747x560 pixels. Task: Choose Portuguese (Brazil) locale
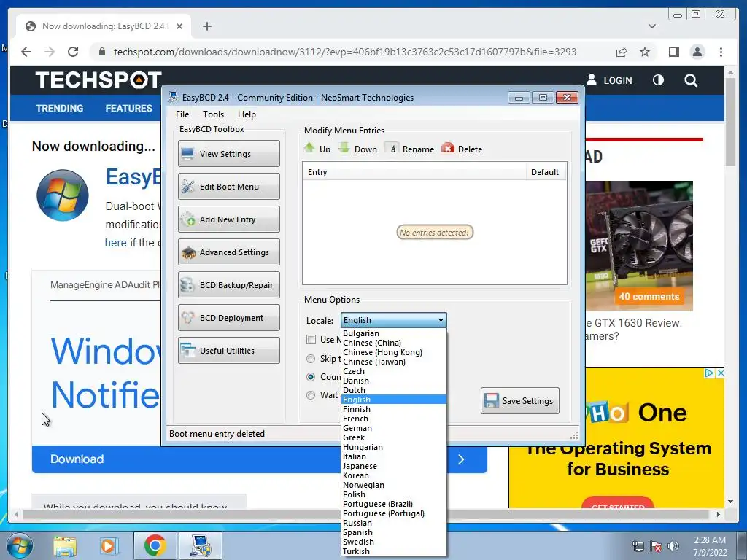click(x=393, y=504)
